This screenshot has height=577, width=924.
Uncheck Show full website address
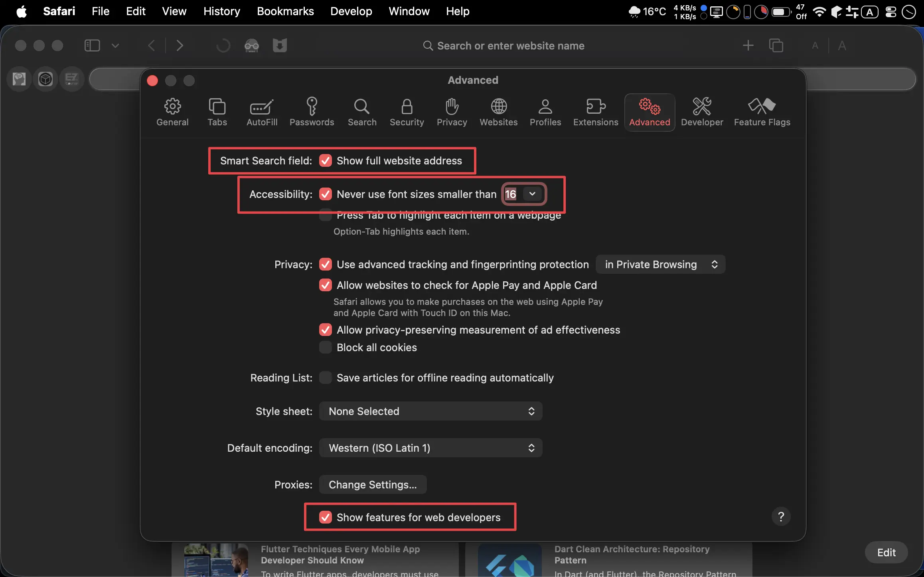pyautogui.click(x=326, y=161)
